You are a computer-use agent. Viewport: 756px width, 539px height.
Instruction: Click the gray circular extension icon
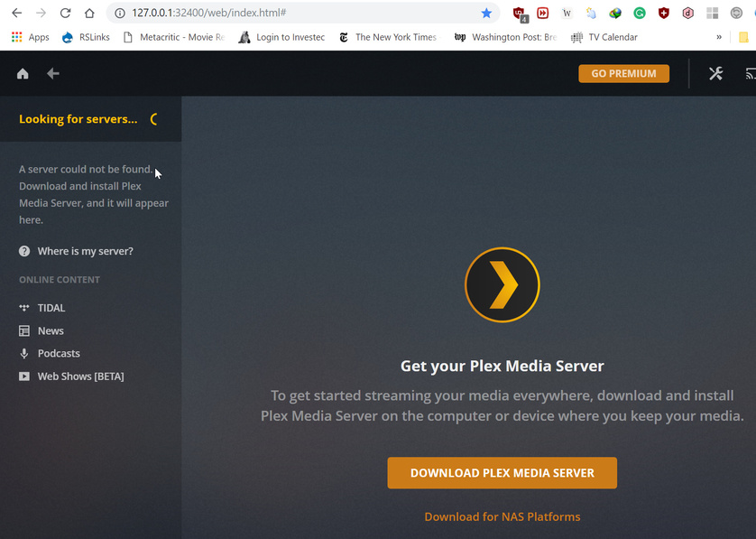736,13
